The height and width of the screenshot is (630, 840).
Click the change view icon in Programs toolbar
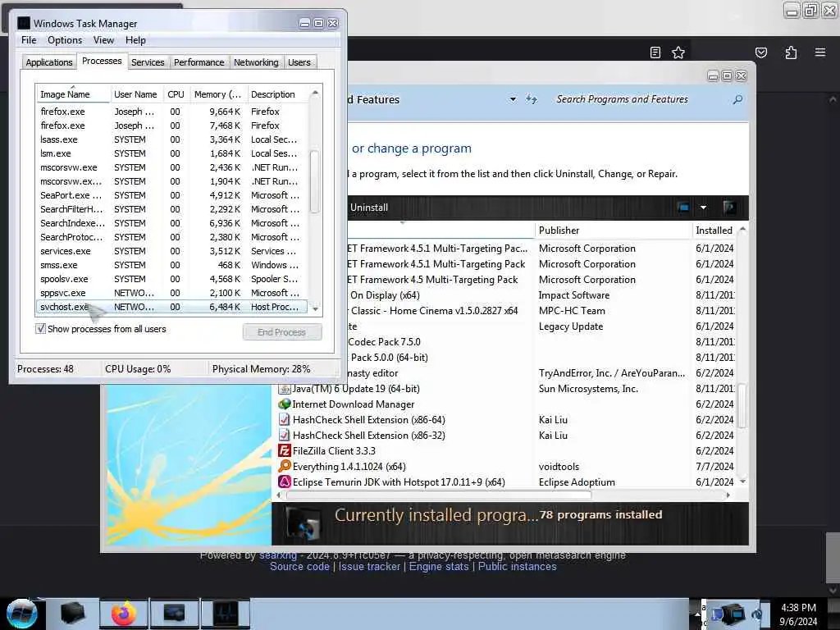pyautogui.click(x=683, y=208)
